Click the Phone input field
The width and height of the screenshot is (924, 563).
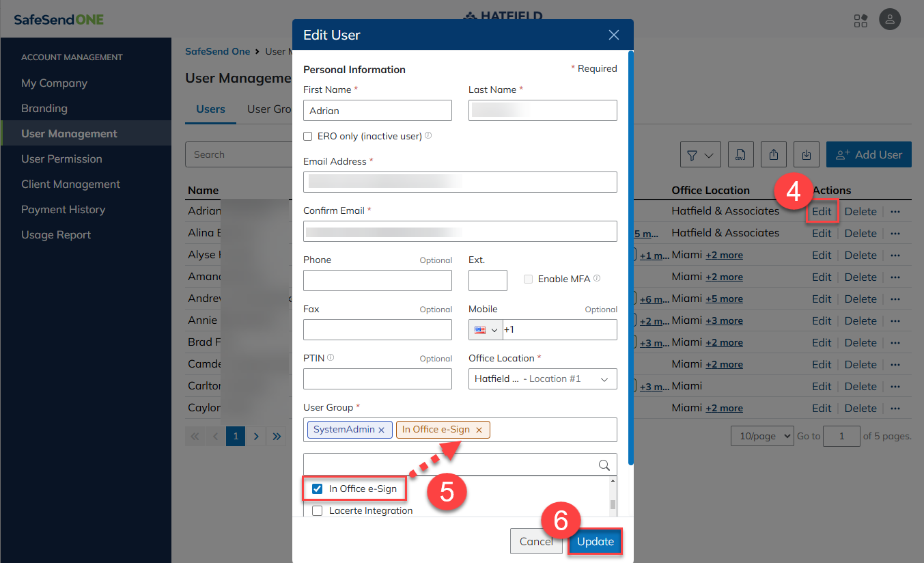tap(377, 281)
